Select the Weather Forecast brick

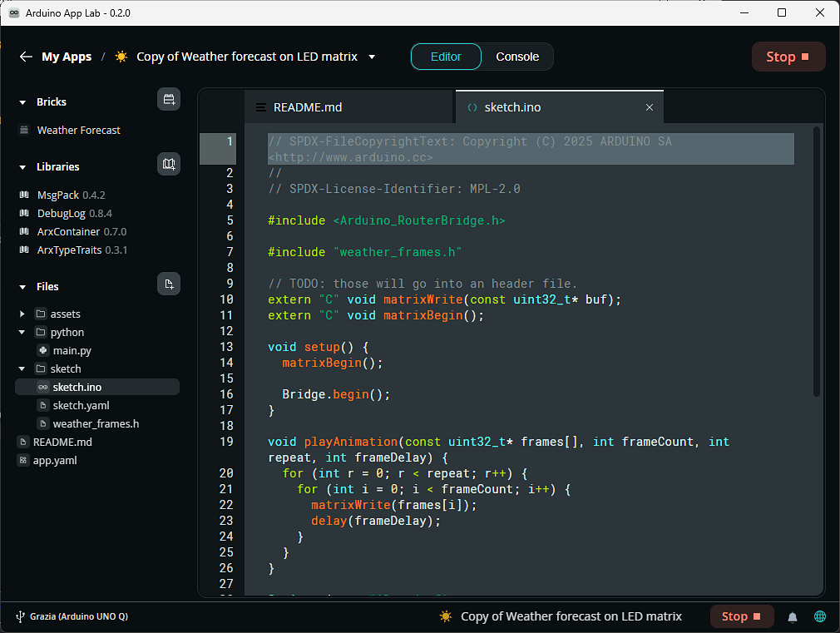click(x=78, y=130)
